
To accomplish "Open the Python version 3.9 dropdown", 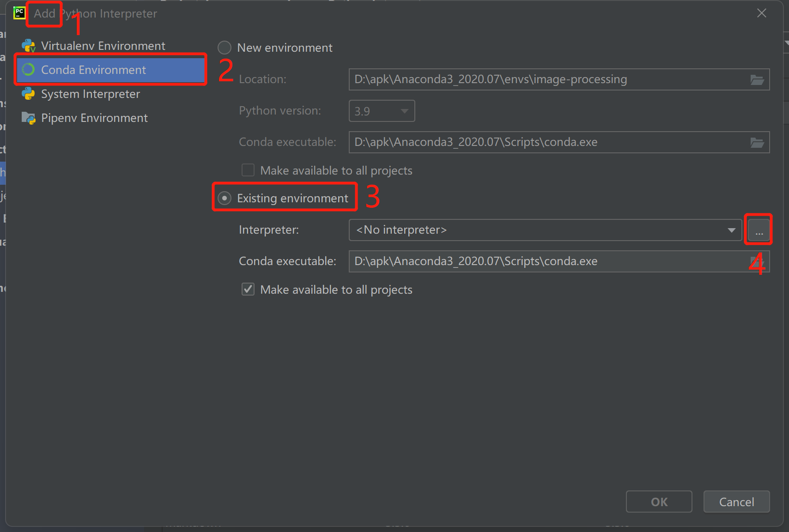I will [382, 111].
